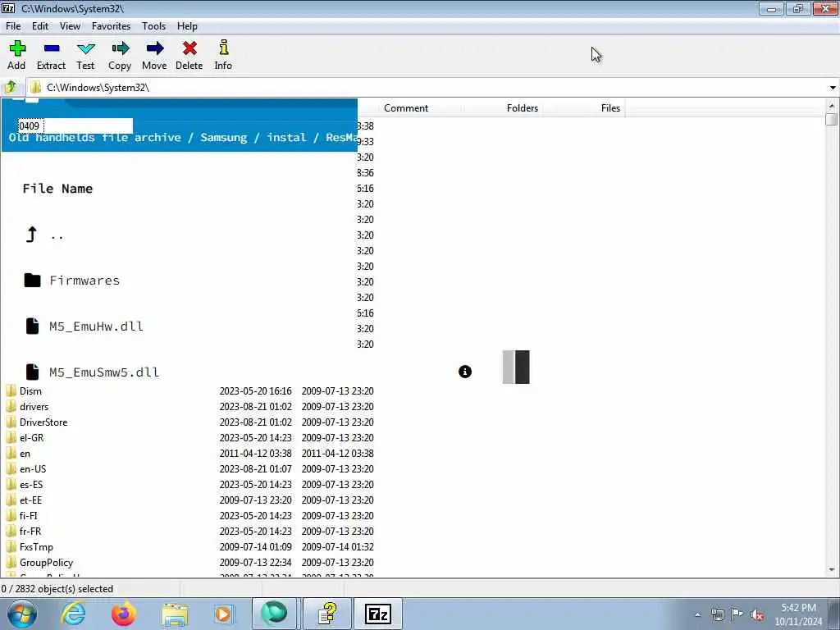Click the round info icon
The image size is (840, 630).
coord(465,372)
